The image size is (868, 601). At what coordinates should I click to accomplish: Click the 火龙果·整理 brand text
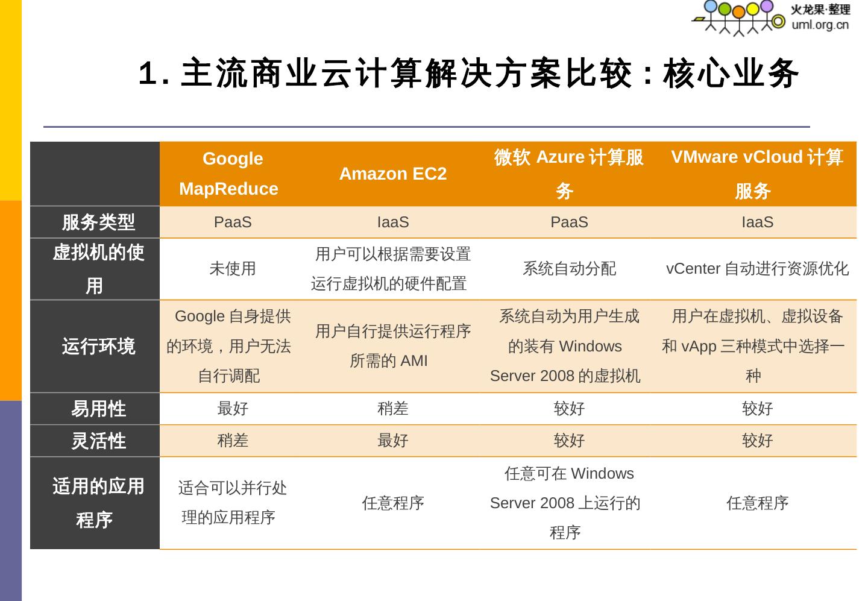pos(820,10)
